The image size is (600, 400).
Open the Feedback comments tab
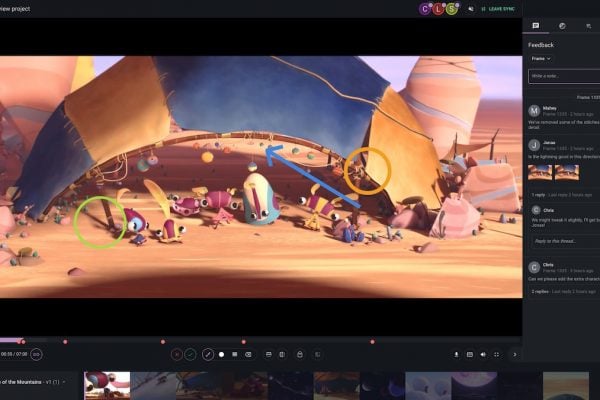tap(536, 26)
